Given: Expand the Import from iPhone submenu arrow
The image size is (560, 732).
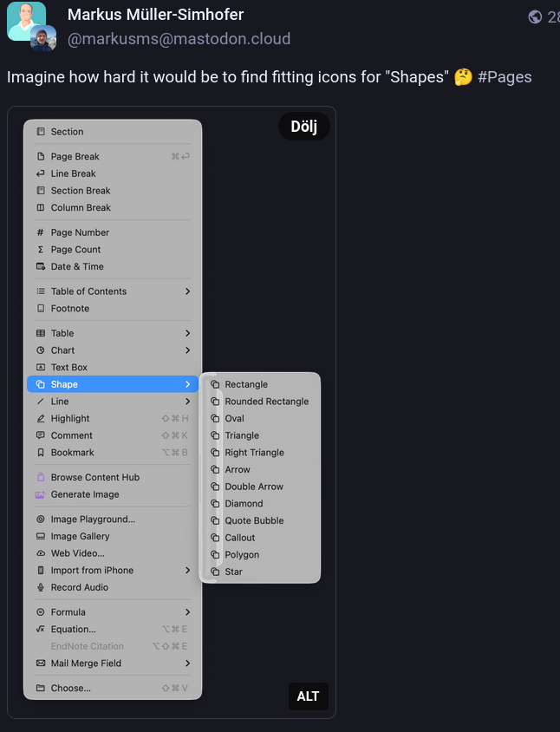Looking at the screenshot, I should pos(187,571).
